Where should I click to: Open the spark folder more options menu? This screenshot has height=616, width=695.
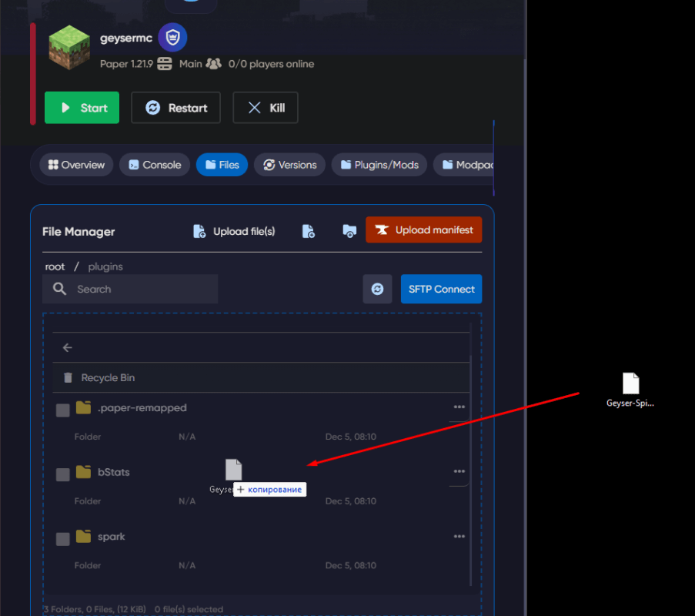(x=459, y=537)
